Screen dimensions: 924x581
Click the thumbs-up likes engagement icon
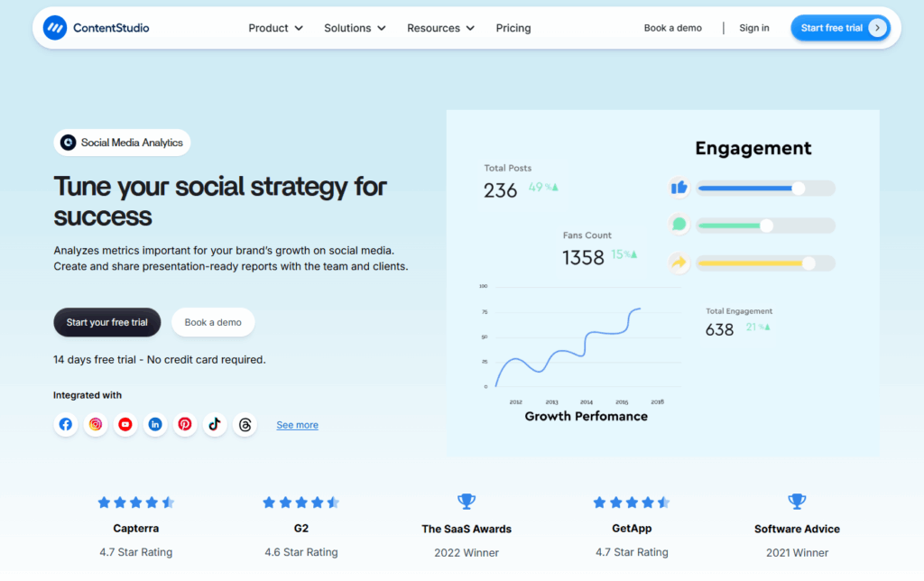679,188
